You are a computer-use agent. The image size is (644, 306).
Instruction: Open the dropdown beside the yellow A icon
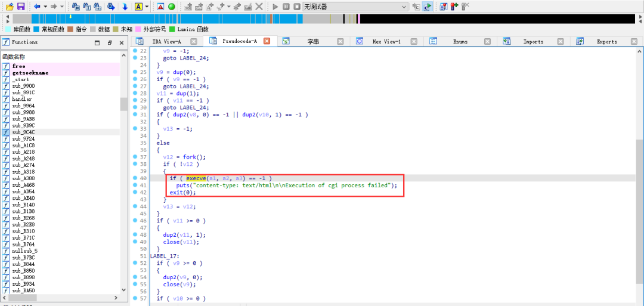146,6
